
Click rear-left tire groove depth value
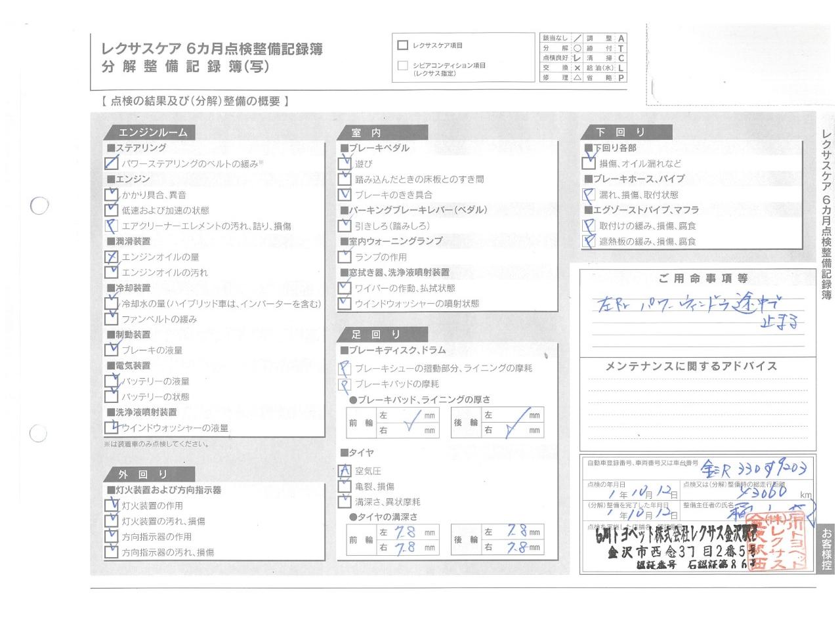click(513, 532)
